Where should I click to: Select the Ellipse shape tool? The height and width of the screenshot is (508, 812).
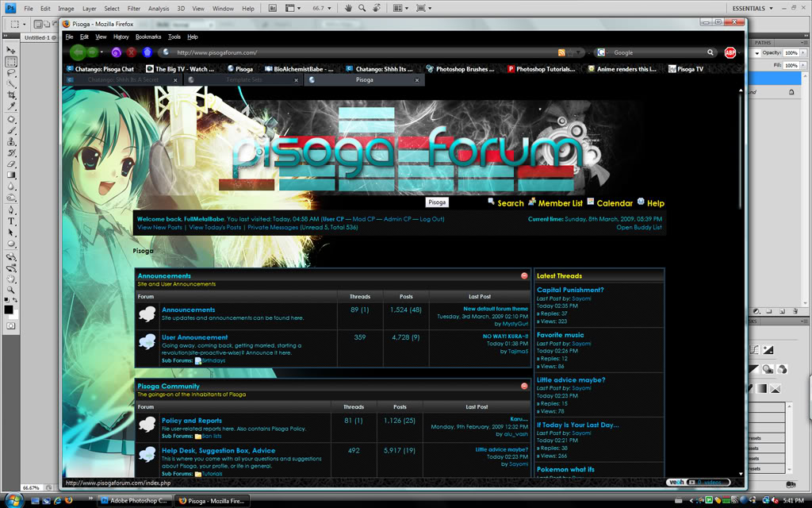11,244
